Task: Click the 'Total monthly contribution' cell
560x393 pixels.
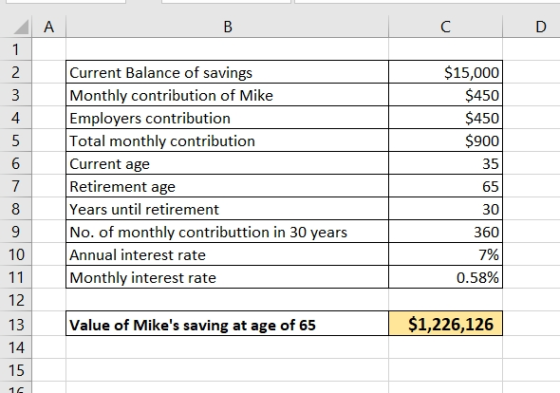Action: [227, 140]
